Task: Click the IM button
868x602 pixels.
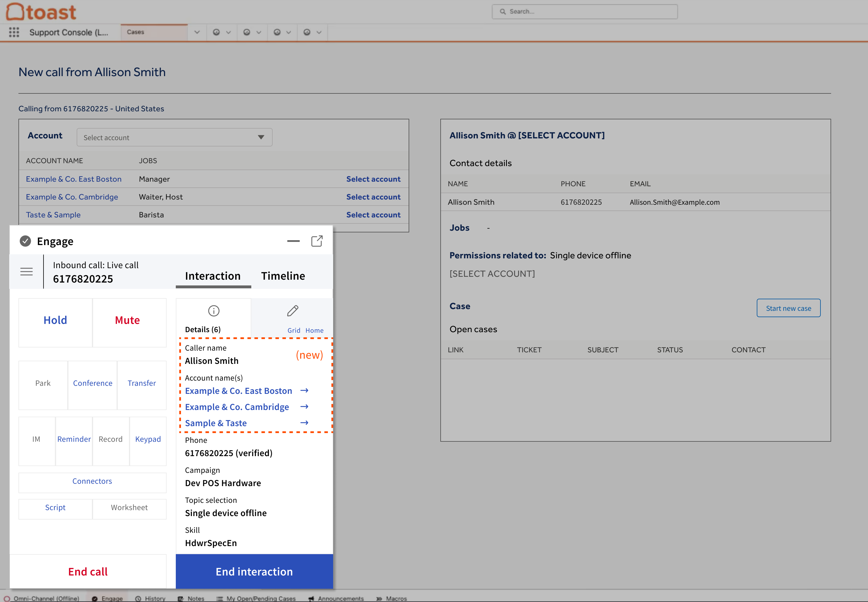Action: (37, 441)
